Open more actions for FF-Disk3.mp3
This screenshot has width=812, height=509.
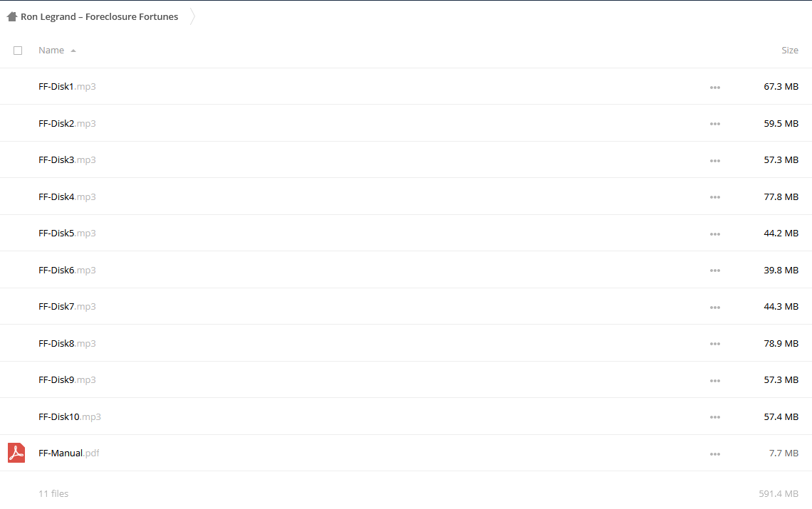tap(715, 161)
